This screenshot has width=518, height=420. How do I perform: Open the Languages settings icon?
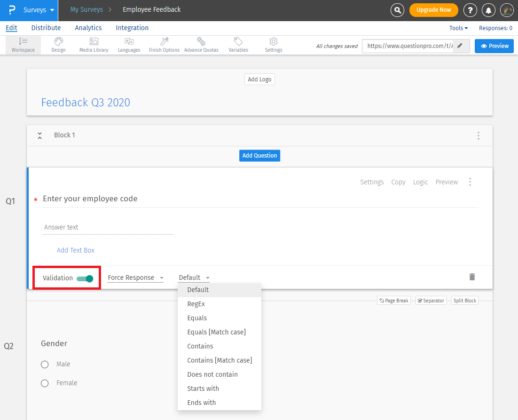[129, 45]
